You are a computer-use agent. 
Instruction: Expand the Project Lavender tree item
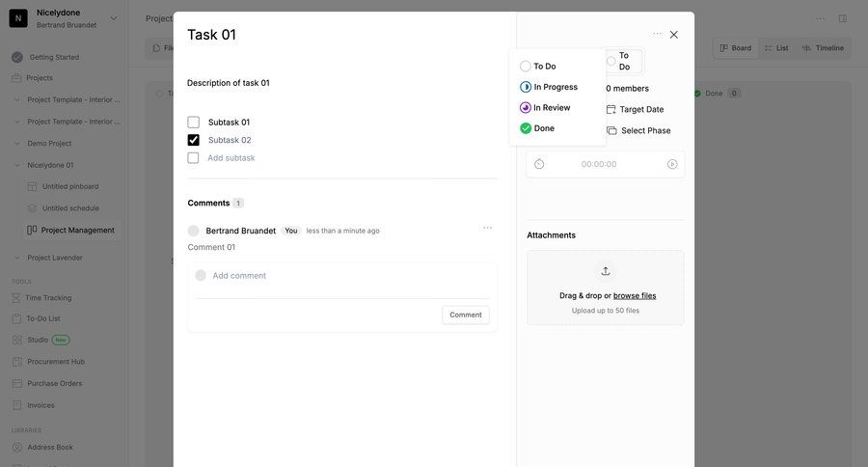[17, 258]
